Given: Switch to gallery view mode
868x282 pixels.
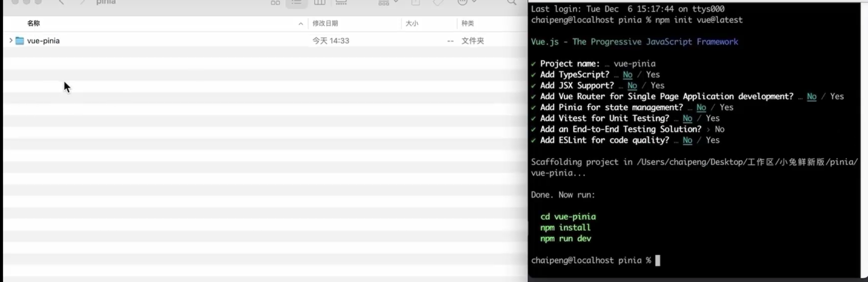Looking at the screenshot, I should pyautogui.click(x=341, y=2).
